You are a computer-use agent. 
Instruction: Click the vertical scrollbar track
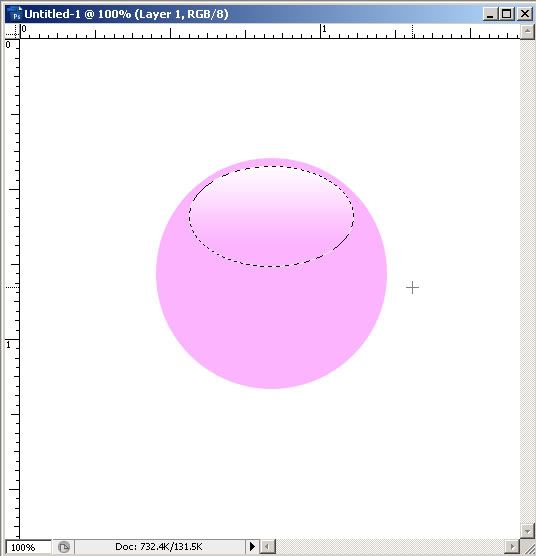pyautogui.click(x=527, y=281)
